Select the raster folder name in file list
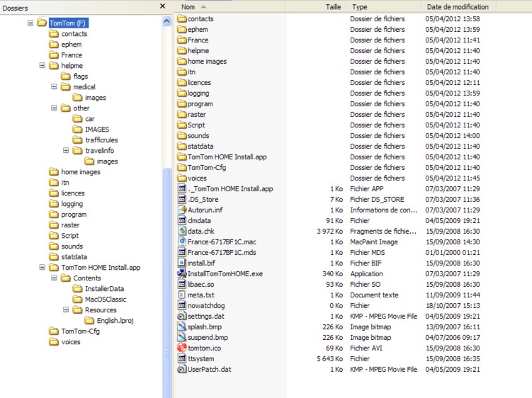This screenshot has height=398, width=532. click(x=197, y=114)
